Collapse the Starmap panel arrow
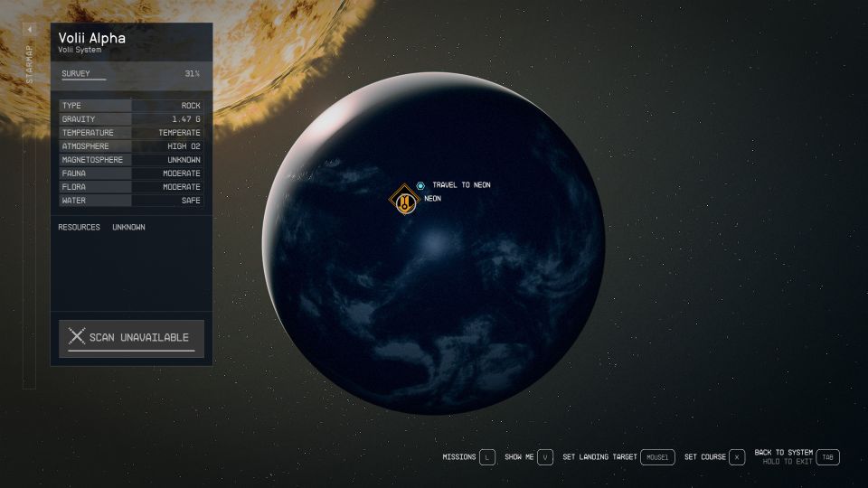The image size is (868, 488). [x=29, y=29]
